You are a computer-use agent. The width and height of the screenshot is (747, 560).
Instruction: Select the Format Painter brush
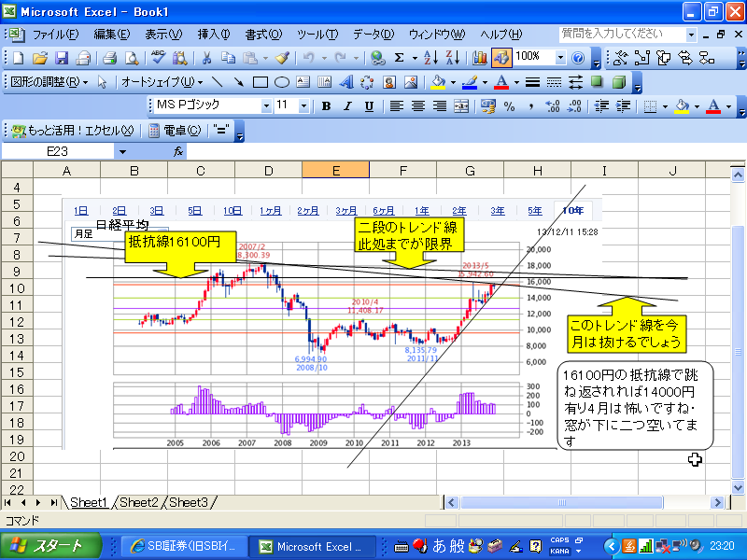coord(282,58)
